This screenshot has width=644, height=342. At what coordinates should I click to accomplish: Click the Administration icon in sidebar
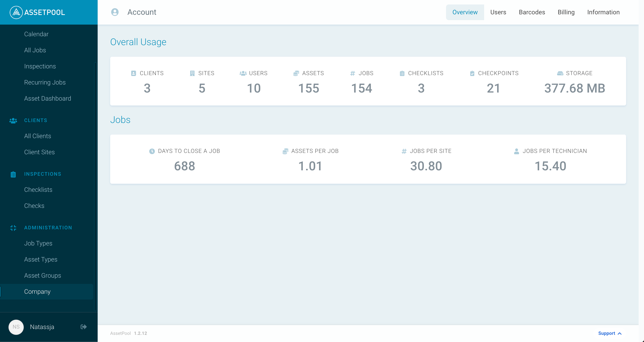[13, 228]
